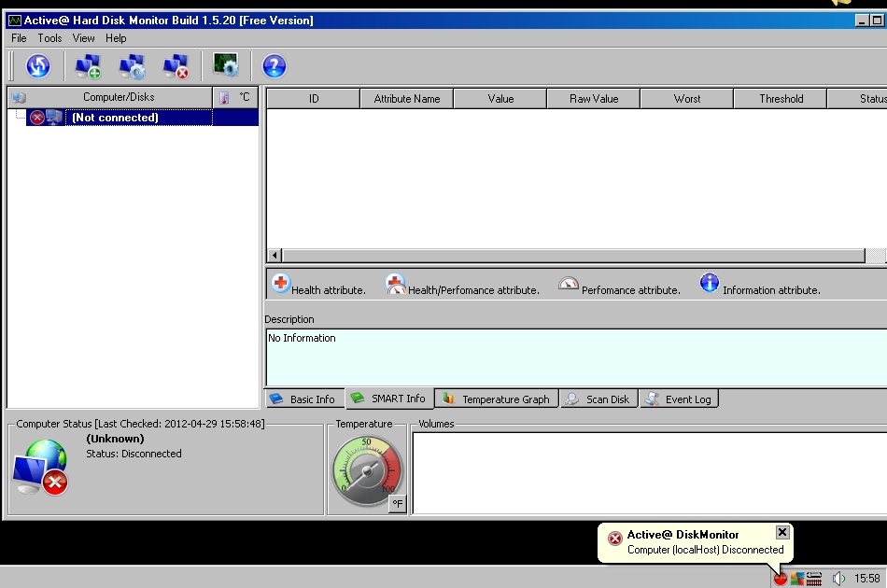Image resolution: width=887 pixels, height=588 pixels.
Task: Click the blue Help question mark icon
Action: point(275,66)
